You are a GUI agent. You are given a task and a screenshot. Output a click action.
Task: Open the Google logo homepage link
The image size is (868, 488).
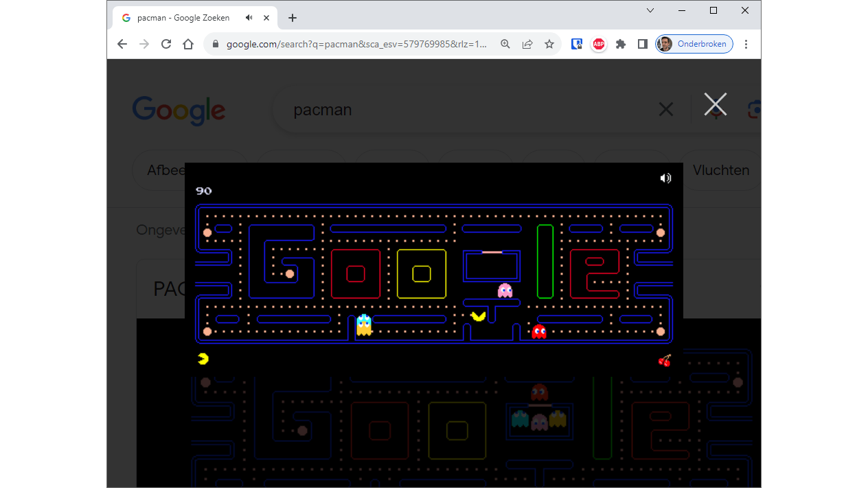179,111
